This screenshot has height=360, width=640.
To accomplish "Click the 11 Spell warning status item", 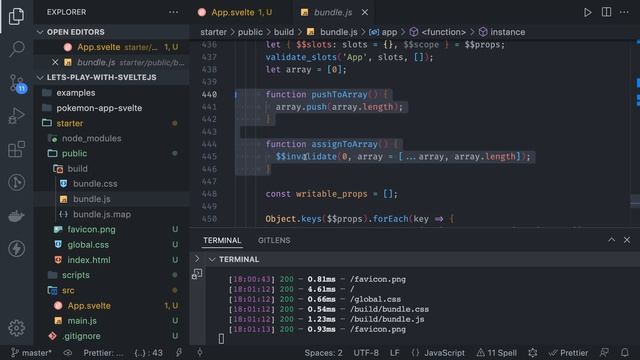I will (x=497, y=353).
